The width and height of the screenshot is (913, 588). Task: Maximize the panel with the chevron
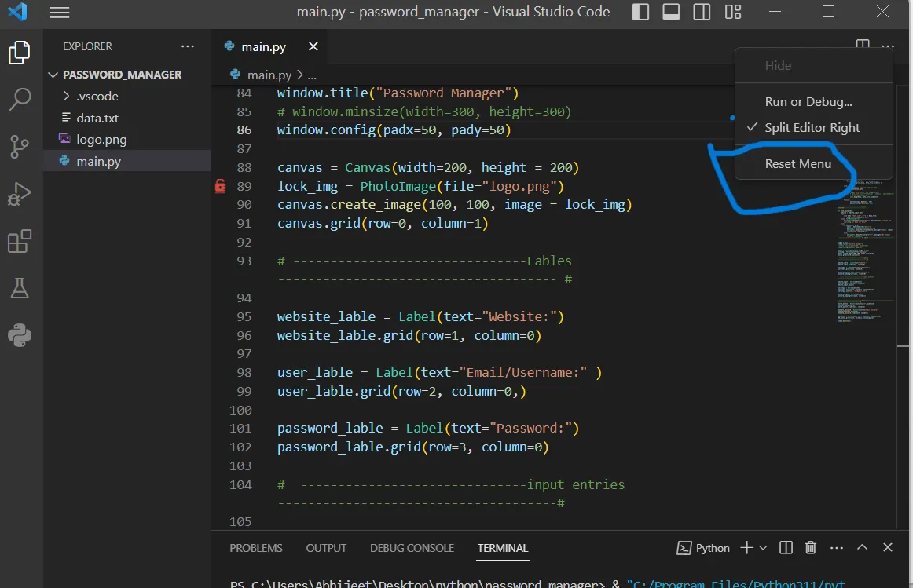[862, 547]
